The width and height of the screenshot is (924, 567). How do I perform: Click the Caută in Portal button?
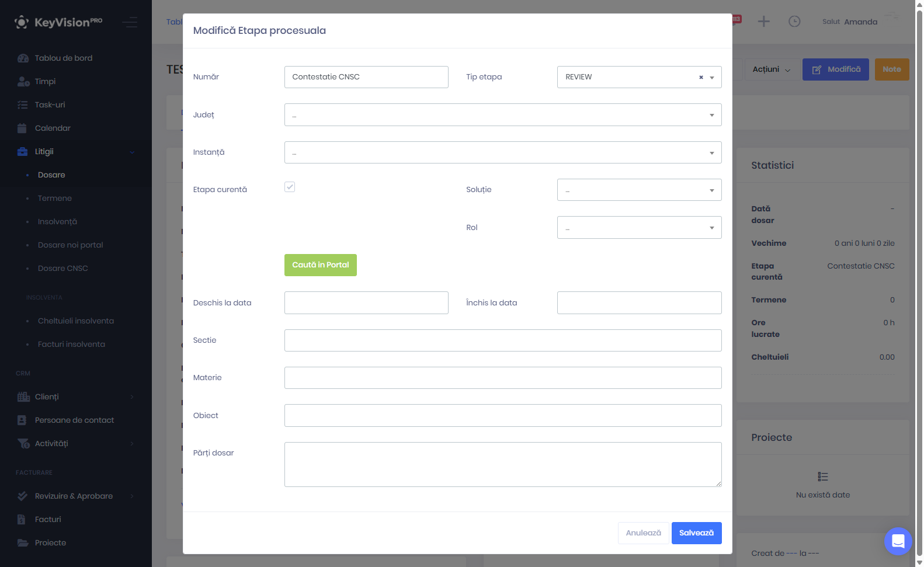tap(321, 265)
